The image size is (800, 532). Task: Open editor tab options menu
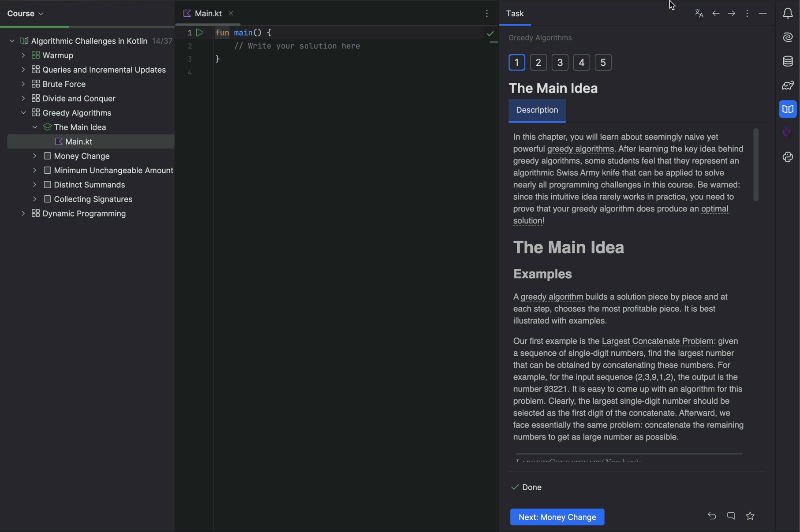tap(487, 14)
